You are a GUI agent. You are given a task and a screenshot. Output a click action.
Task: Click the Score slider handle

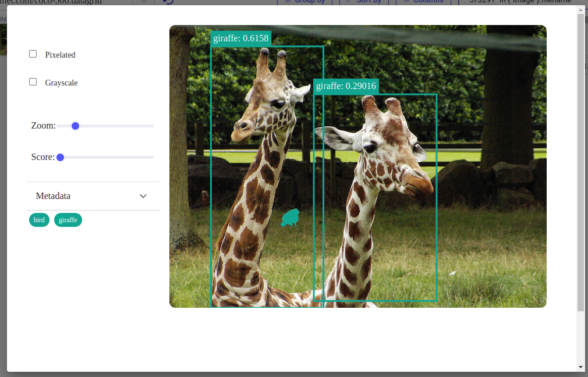point(61,158)
